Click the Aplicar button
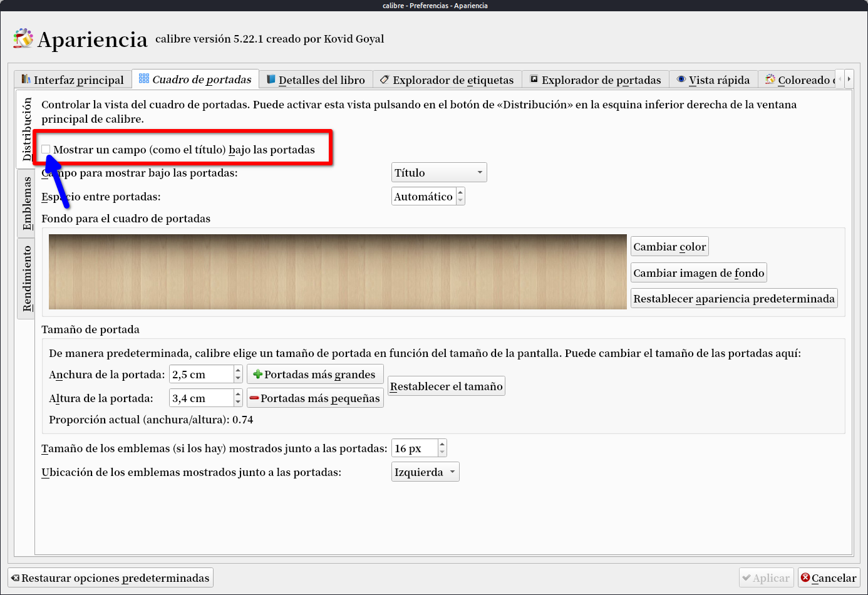This screenshot has width=868, height=595. (767, 577)
